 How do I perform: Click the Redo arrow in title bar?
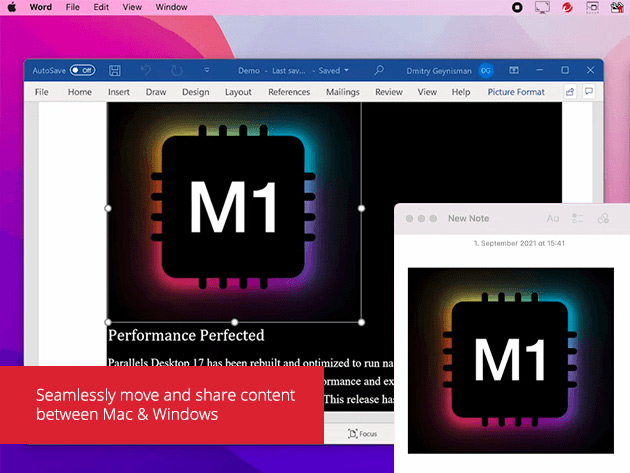(x=177, y=70)
